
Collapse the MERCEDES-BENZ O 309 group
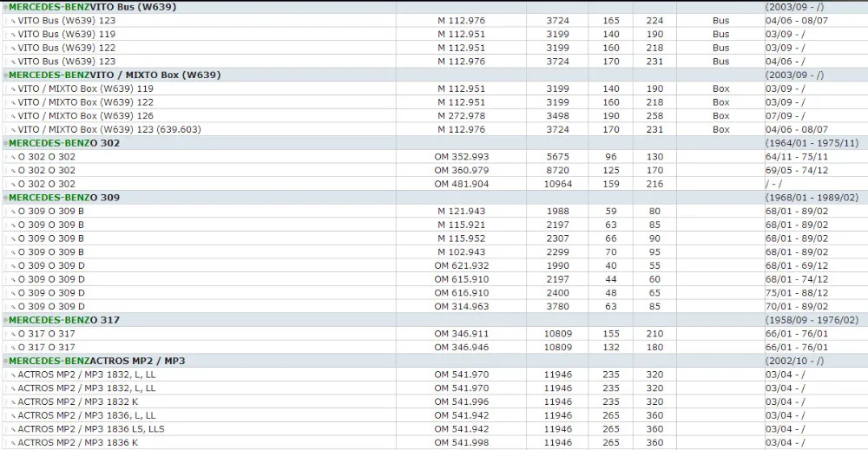tap(5, 198)
